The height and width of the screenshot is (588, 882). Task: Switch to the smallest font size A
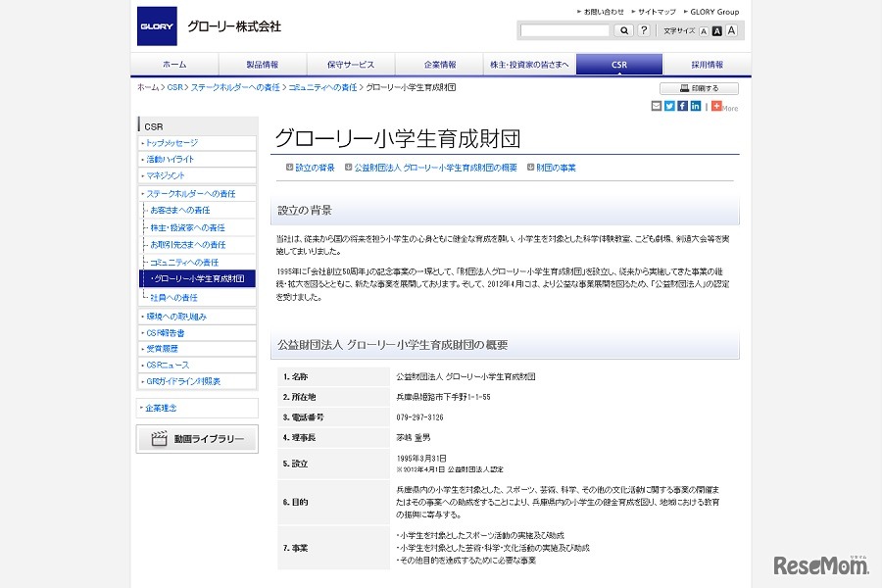coord(702,30)
